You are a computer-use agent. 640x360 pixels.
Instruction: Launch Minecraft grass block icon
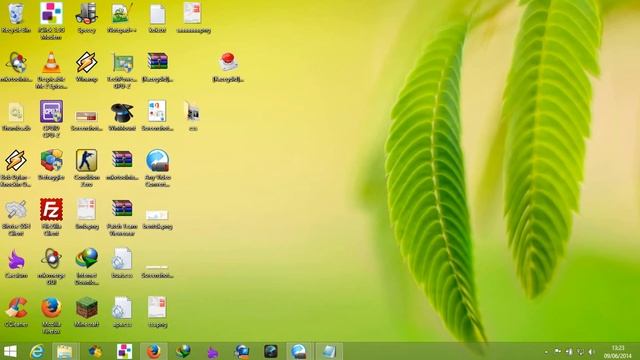click(x=87, y=312)
